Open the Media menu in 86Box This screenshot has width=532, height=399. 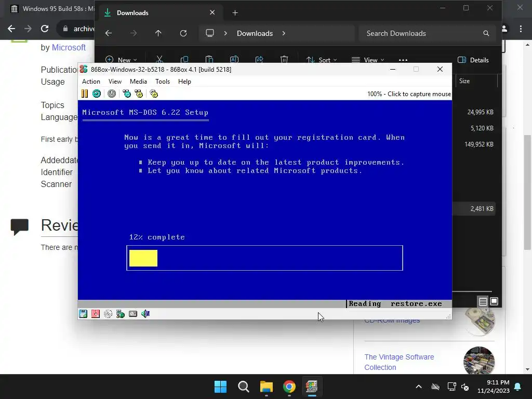(138, 82)
